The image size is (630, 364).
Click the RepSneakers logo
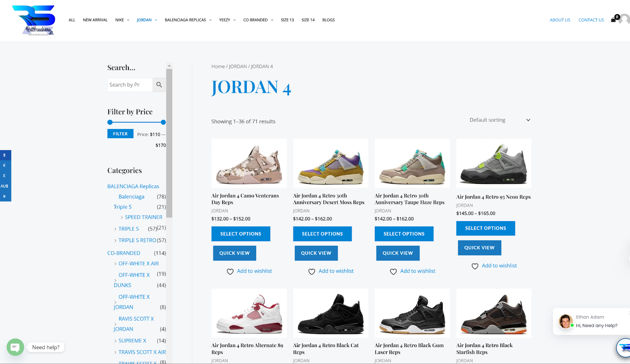[34, 20]
